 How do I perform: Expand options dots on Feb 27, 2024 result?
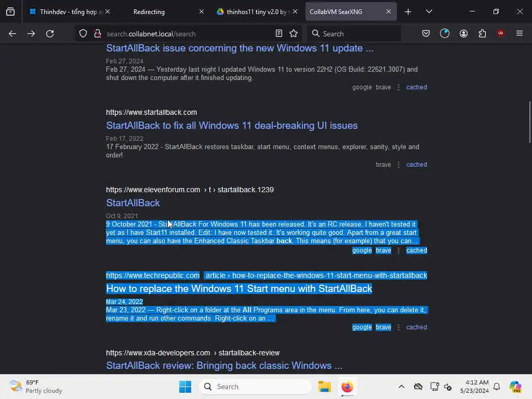(398, 87)
